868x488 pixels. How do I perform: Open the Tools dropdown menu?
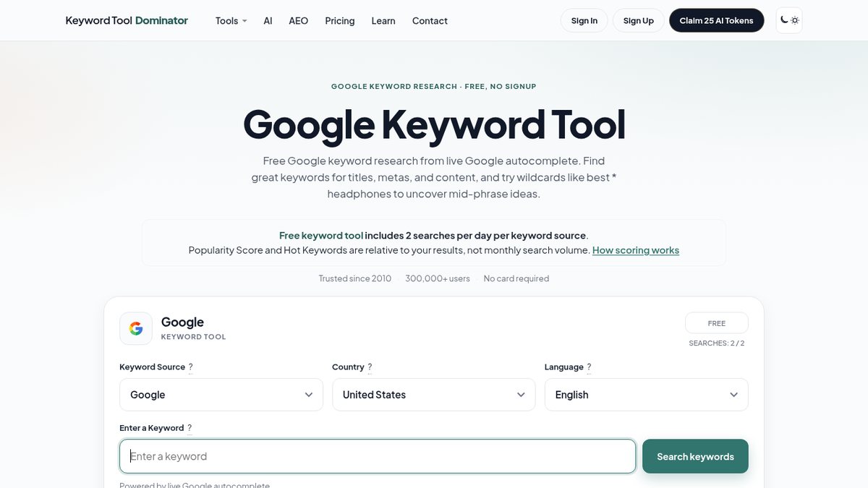tap(231, 20)
